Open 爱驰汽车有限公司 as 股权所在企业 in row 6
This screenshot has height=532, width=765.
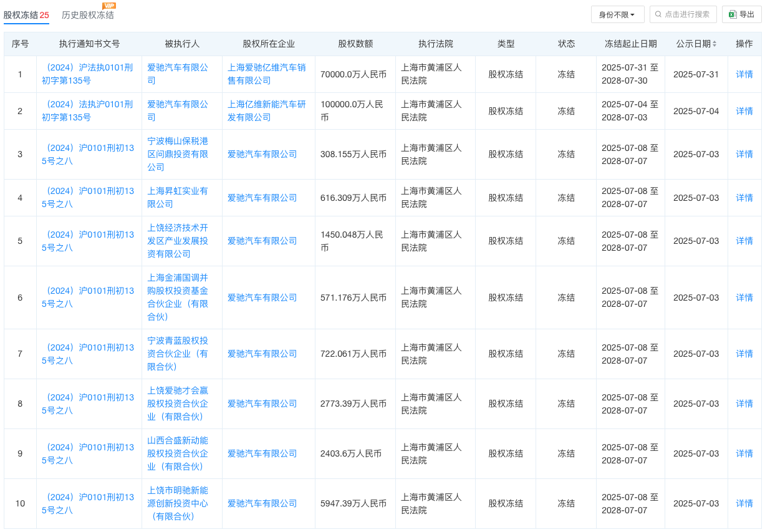coord(262,297)
